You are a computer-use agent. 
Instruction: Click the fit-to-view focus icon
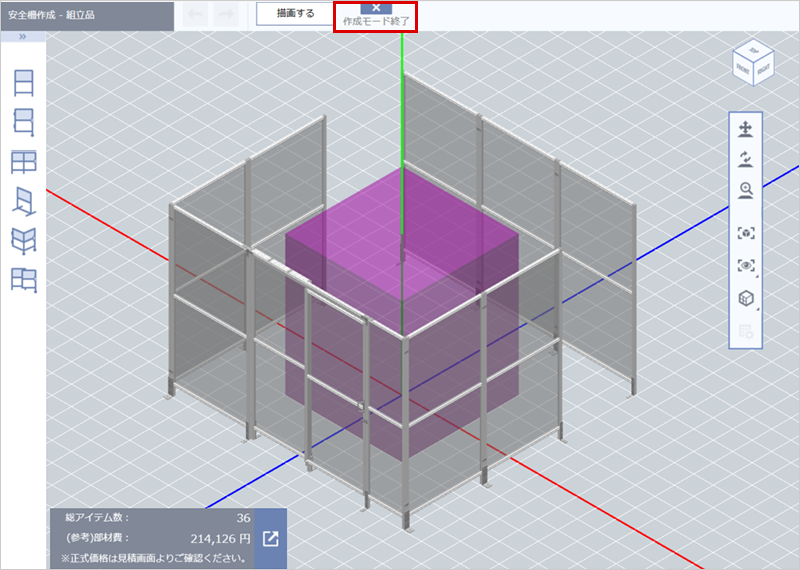(745, 232)
